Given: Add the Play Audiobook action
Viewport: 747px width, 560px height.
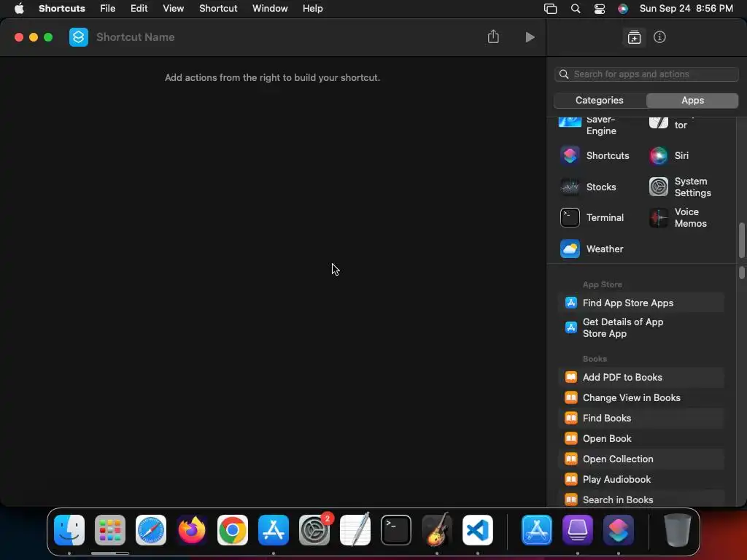Looking at the screenshot, I should (641, 480).
